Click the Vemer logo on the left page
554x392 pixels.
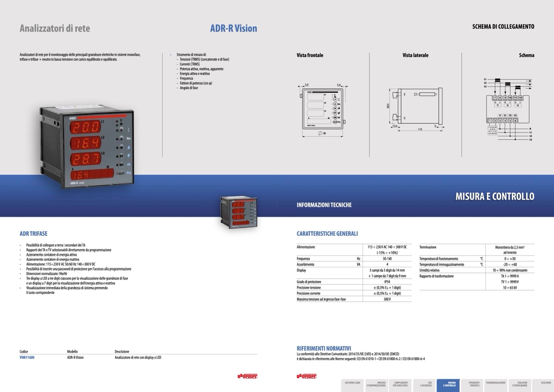(248, 376)
